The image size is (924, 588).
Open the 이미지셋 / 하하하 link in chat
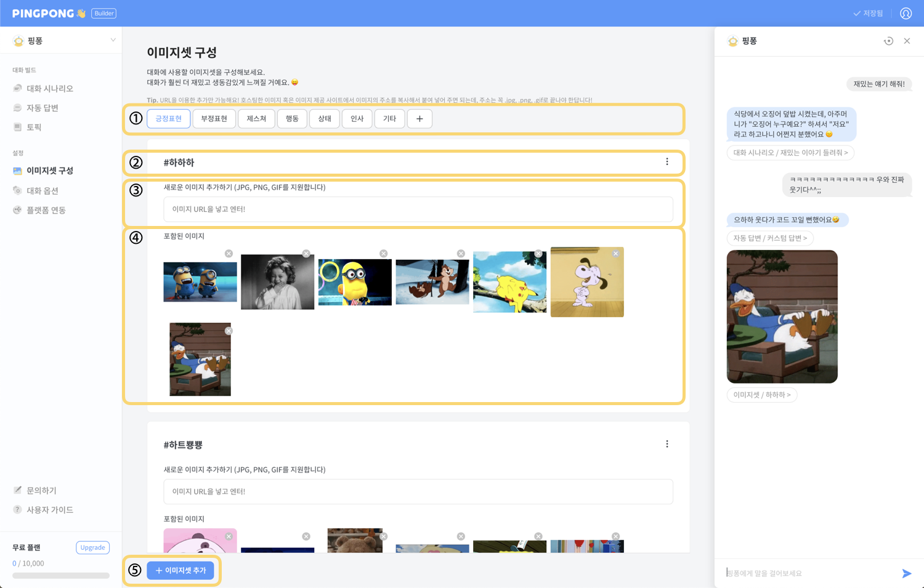click(x=762, y=395)
